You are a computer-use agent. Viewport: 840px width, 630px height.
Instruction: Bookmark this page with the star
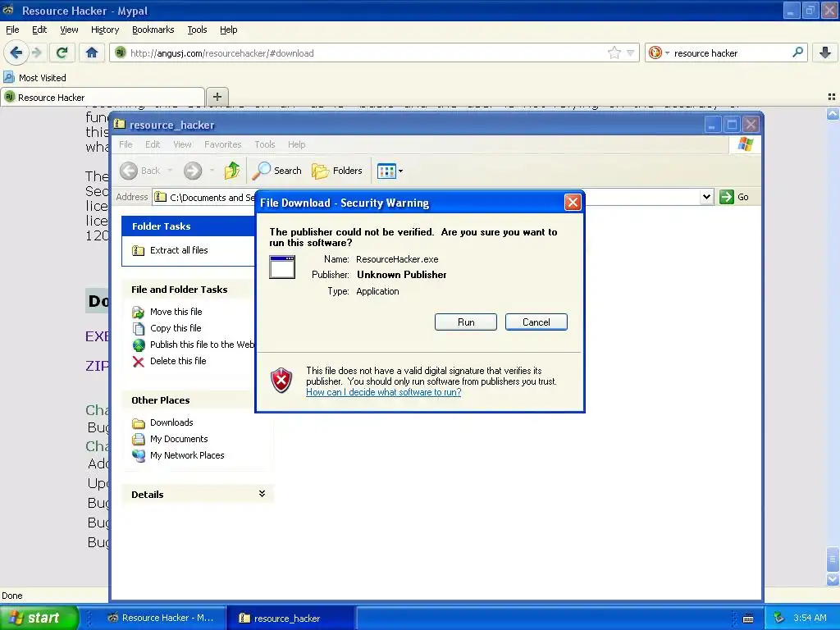[x=614, y=52]
